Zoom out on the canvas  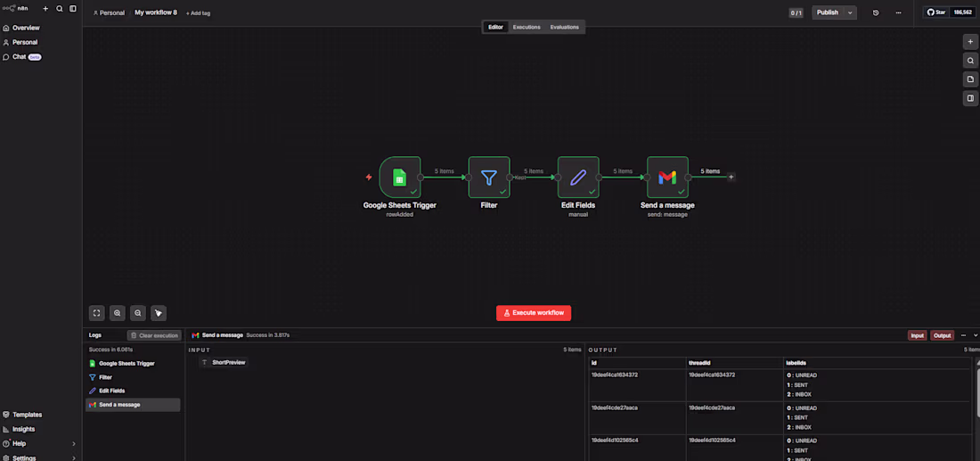point(138,313)
